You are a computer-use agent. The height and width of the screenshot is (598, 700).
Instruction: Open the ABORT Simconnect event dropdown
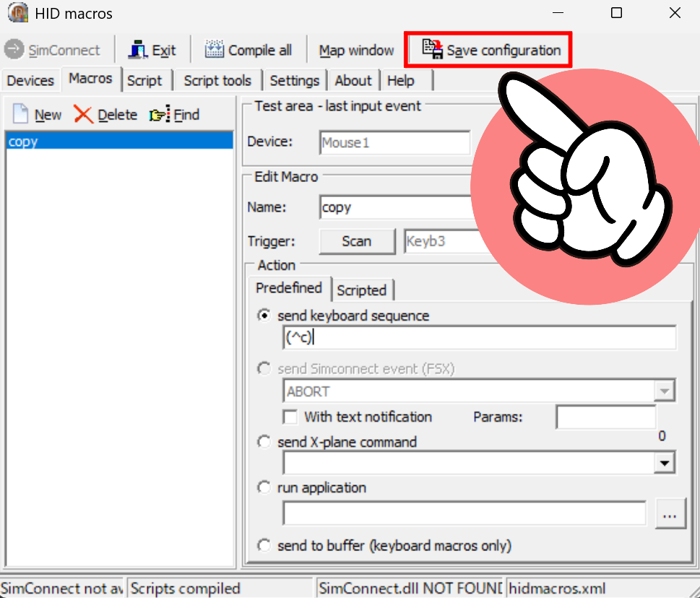click(664, 391)
